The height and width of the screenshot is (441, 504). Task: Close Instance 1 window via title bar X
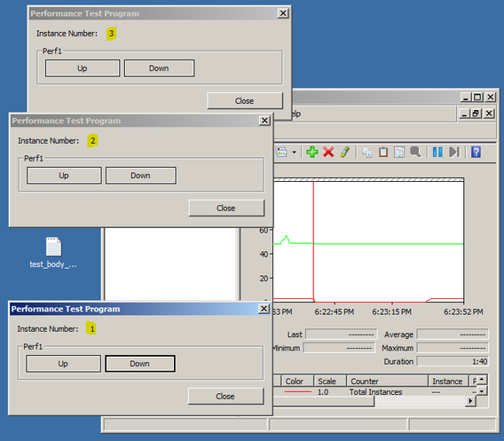tap(264, 309)
